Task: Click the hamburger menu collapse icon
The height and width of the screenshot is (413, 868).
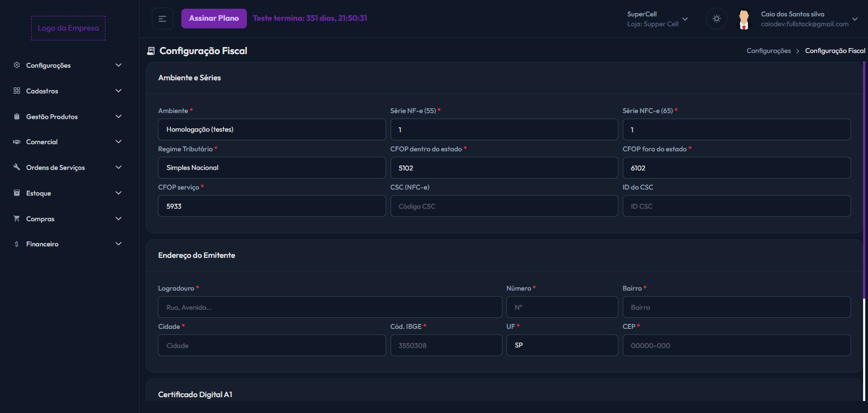Action: (162, 19)
